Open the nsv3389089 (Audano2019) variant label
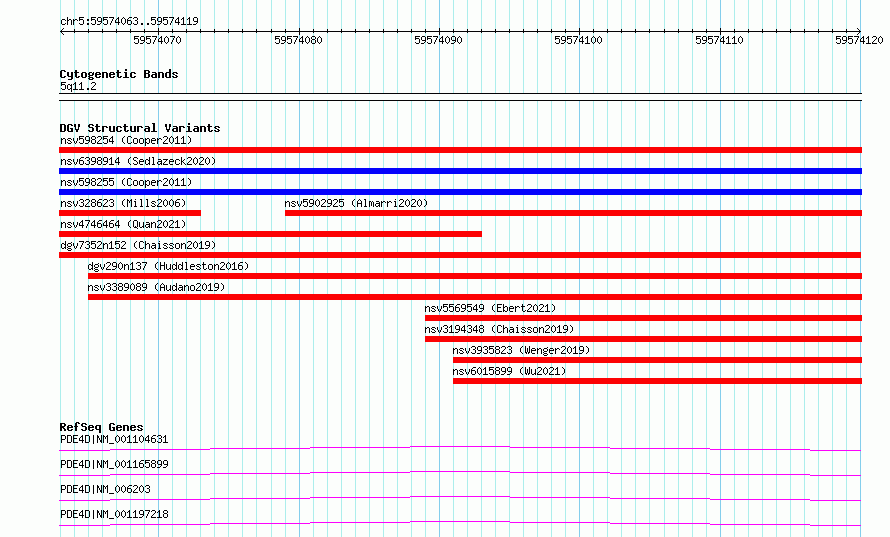Screen dimensions: 890x537 (x=156, y=287)
